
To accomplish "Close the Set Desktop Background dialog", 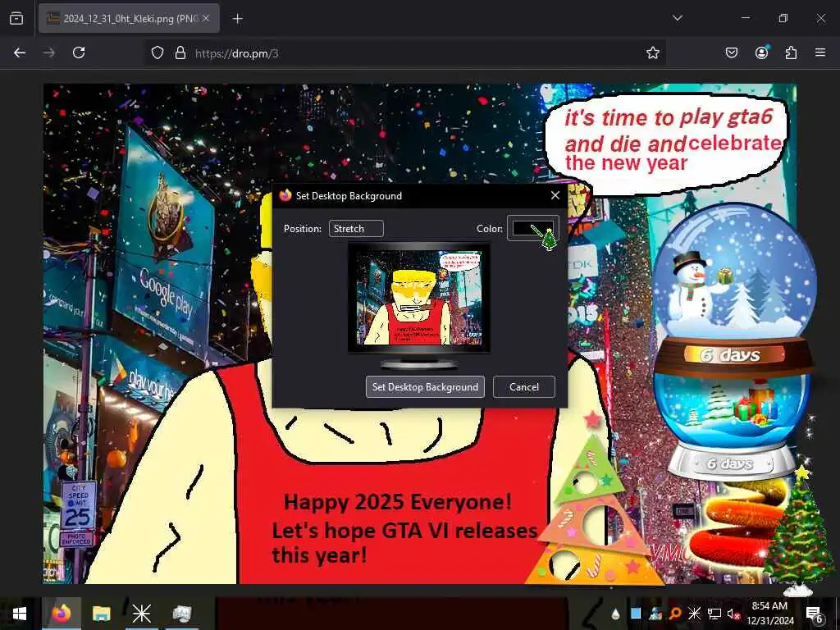I will 555,195.
